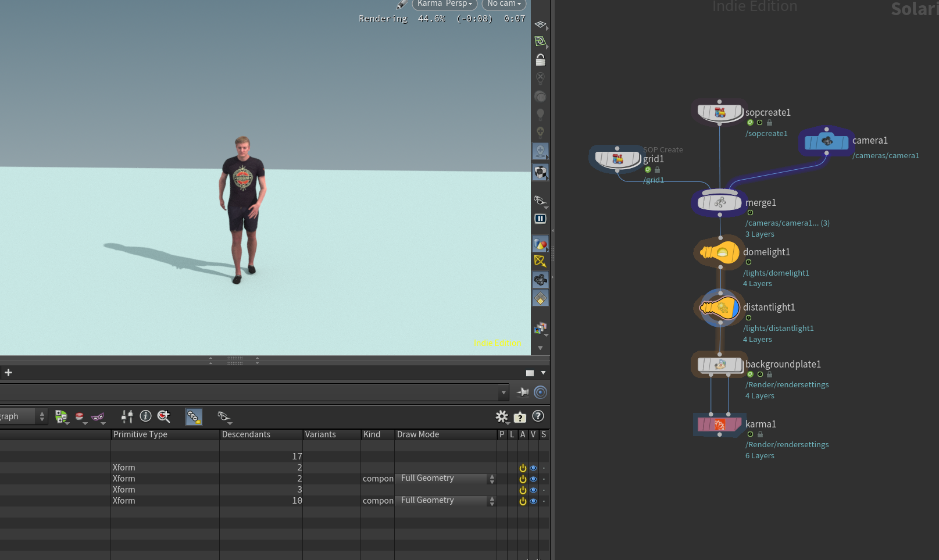Toggle activation on the 2-descendant component row
Screen dimensions: 939x560
tap(523, 479)
